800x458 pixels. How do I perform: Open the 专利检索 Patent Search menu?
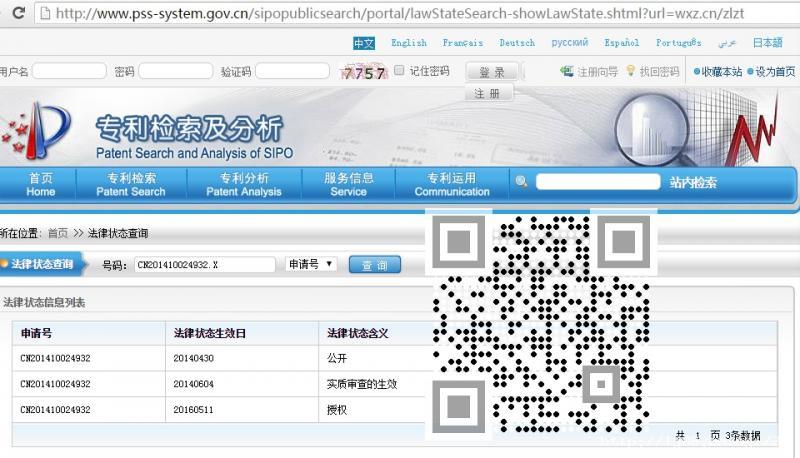[x=131, y=184]
